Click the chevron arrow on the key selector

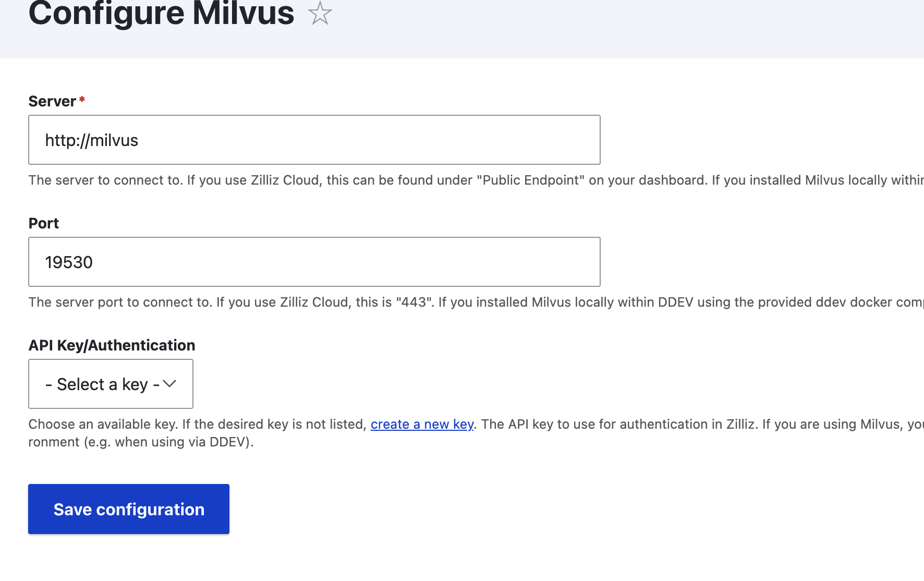pyautogui.click(x=169, y=384)
